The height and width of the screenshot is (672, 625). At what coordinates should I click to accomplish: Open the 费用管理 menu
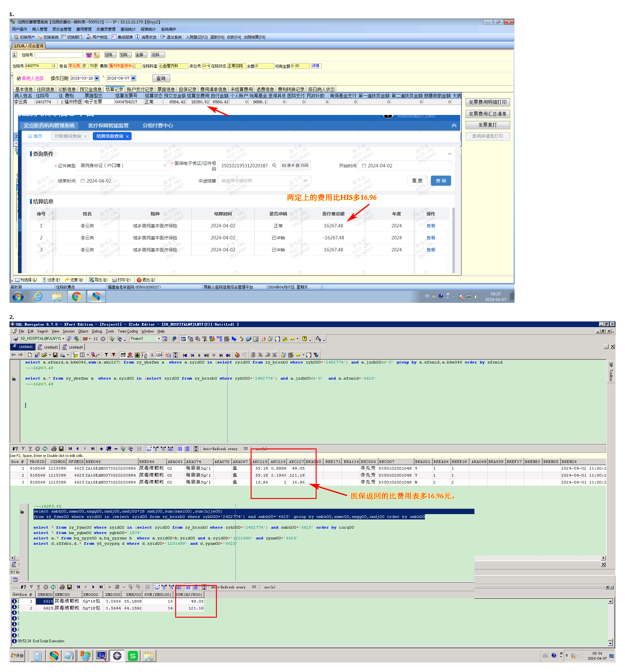(84, 29)
